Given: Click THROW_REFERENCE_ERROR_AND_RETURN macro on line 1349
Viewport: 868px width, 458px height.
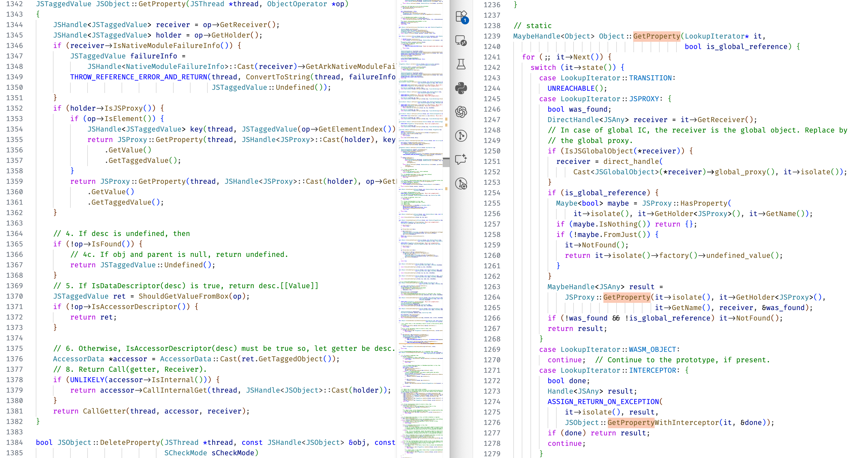Looking at the screenshot, I should pyautogui.click(x=139, y=77).
